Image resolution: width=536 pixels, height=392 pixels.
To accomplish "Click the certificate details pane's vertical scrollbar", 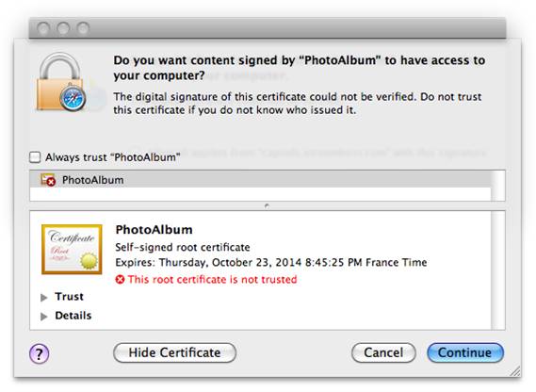I will point(498,270).
